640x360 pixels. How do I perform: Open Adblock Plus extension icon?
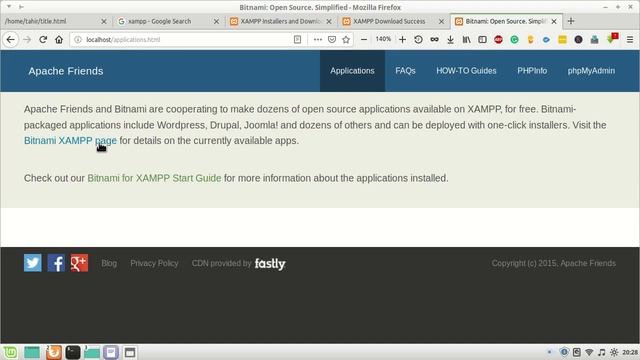[498, 40]
